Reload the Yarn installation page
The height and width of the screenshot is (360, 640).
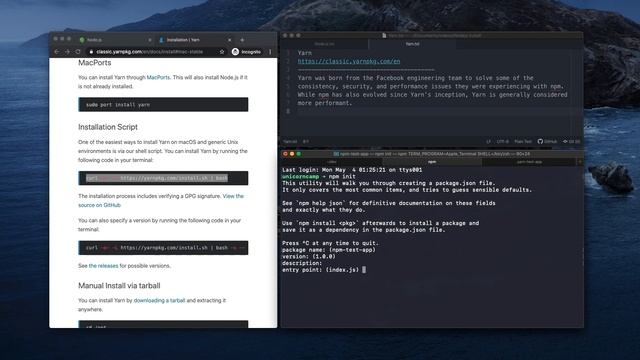78,52
